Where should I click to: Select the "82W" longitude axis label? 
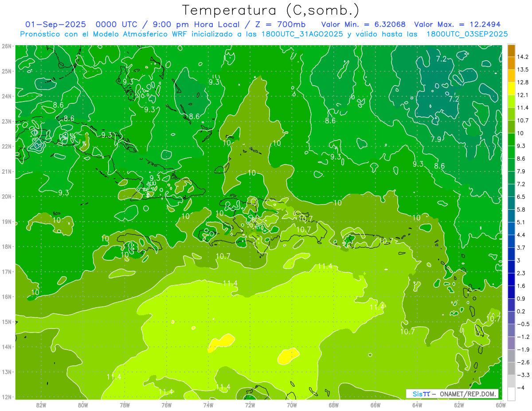[41, 404]
